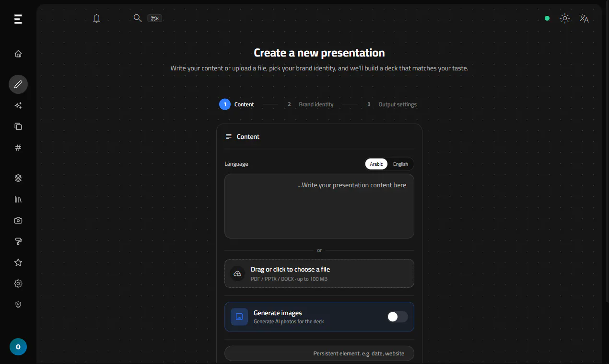Open the hashtag sidebar item
The image size is (609, 364).
tap(18, 148)
